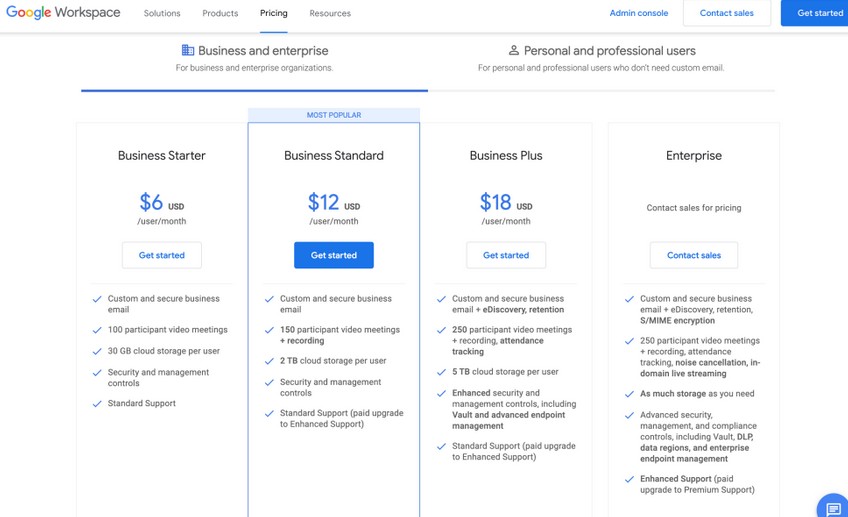Click the Vault and advanced endpoint management text
This screenshot has height=517, width=848.
click(x=508, y=420)
